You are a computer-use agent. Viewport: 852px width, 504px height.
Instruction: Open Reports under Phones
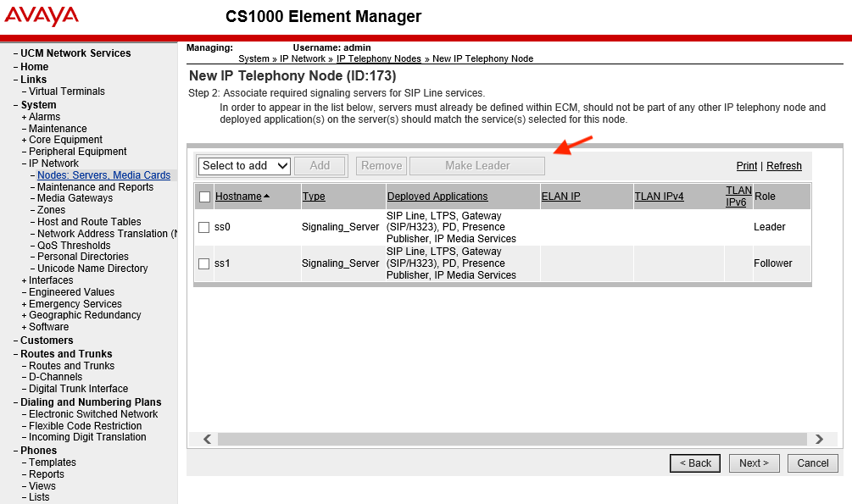(47, 474)
